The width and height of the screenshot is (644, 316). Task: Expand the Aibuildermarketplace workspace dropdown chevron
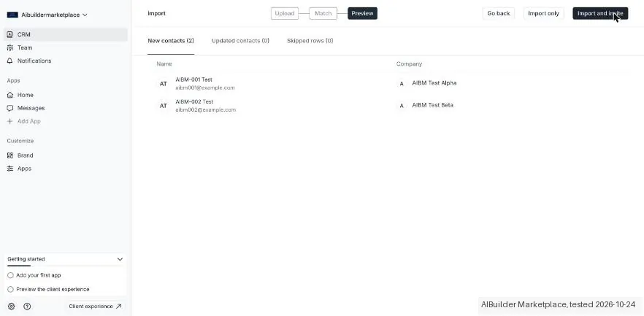pos(85,15)
